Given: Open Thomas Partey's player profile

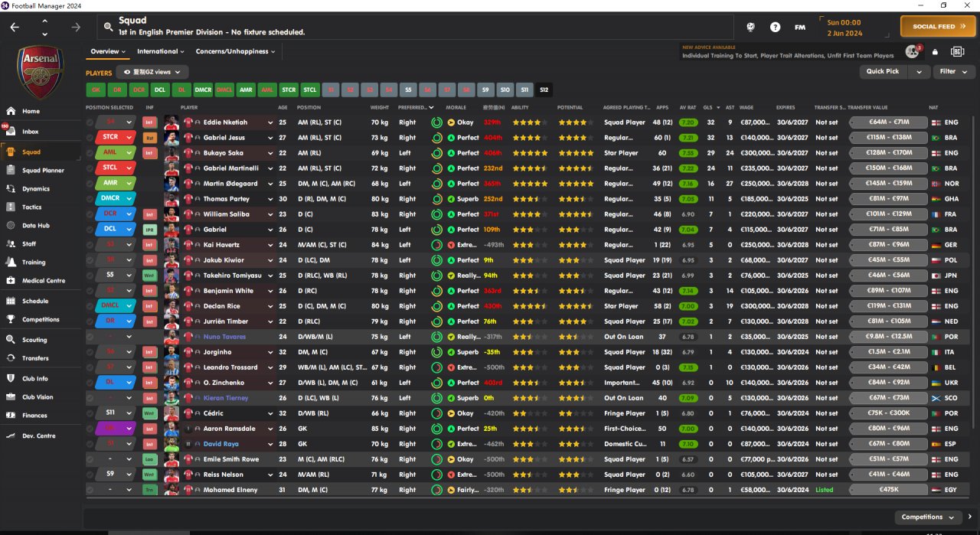Looking at the screenshot, I should pyautogui.click(x=226, y=199).
